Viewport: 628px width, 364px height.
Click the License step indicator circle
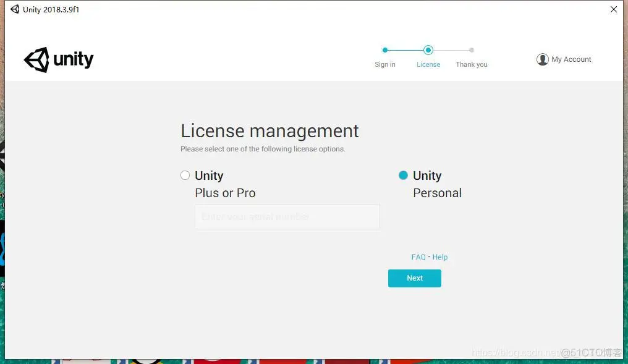pos(428,50)
